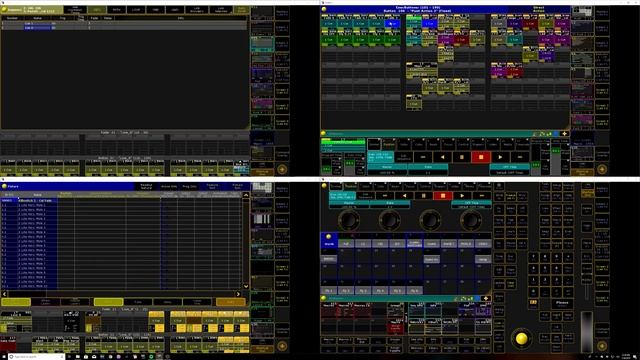Toggle Fixture Sort in the Fixture sheet title bar
The width and height of the screenshot is (640, 360).
[x=238, y=187]
